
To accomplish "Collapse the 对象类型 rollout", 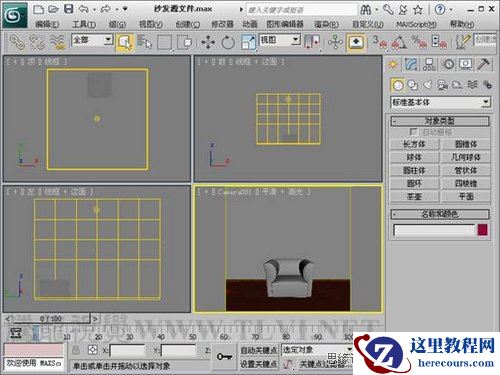I will (440, 121).
